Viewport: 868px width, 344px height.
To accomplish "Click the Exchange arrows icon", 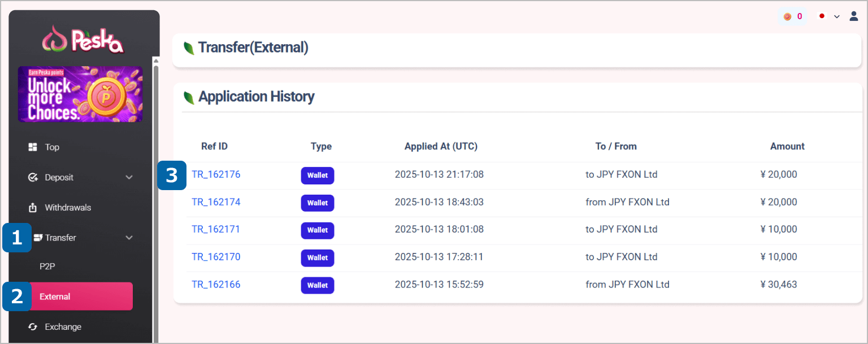I will [33, 327].
